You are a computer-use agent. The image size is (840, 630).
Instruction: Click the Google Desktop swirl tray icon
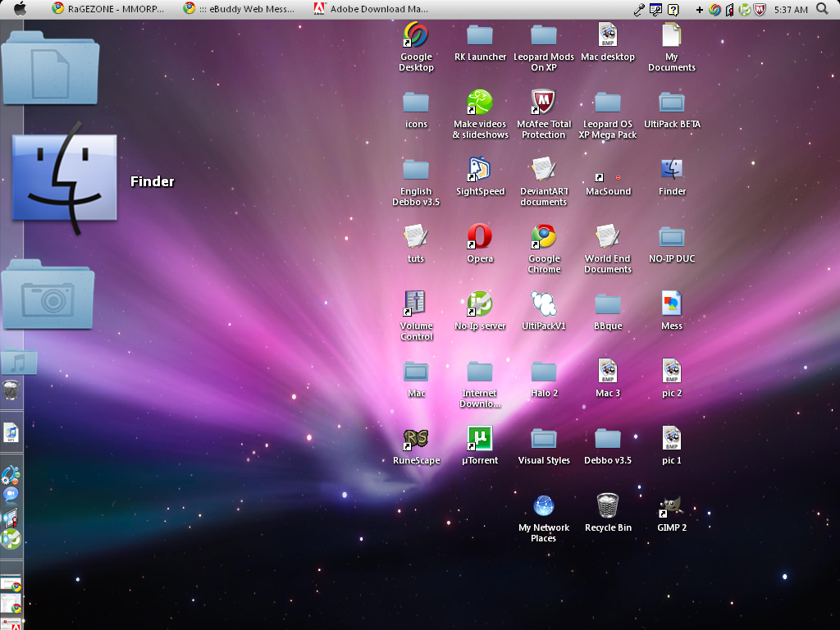click(714, 10)
